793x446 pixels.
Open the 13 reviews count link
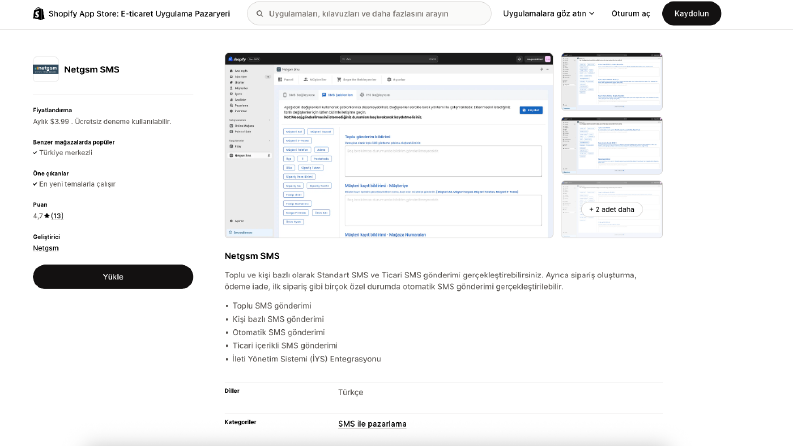(57, 216)
